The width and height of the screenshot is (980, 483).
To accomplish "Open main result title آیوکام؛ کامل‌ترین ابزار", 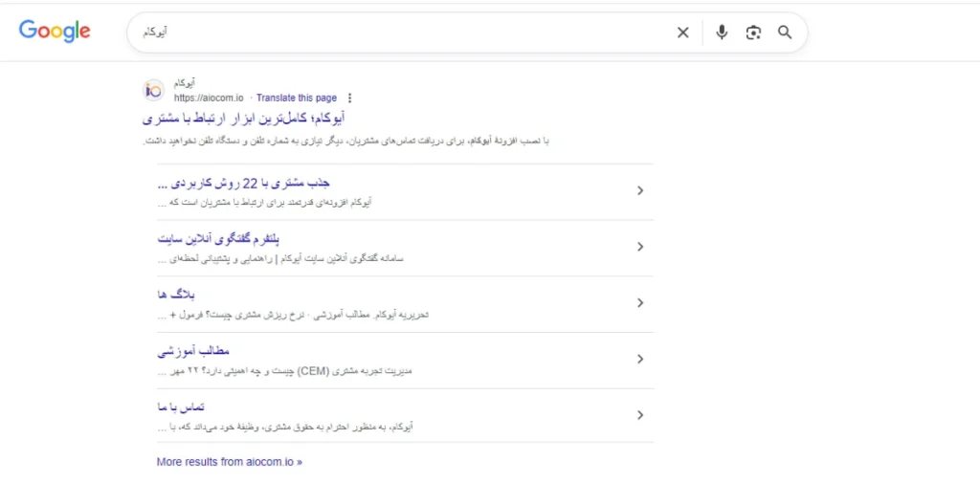I will [x=243, y=119].
